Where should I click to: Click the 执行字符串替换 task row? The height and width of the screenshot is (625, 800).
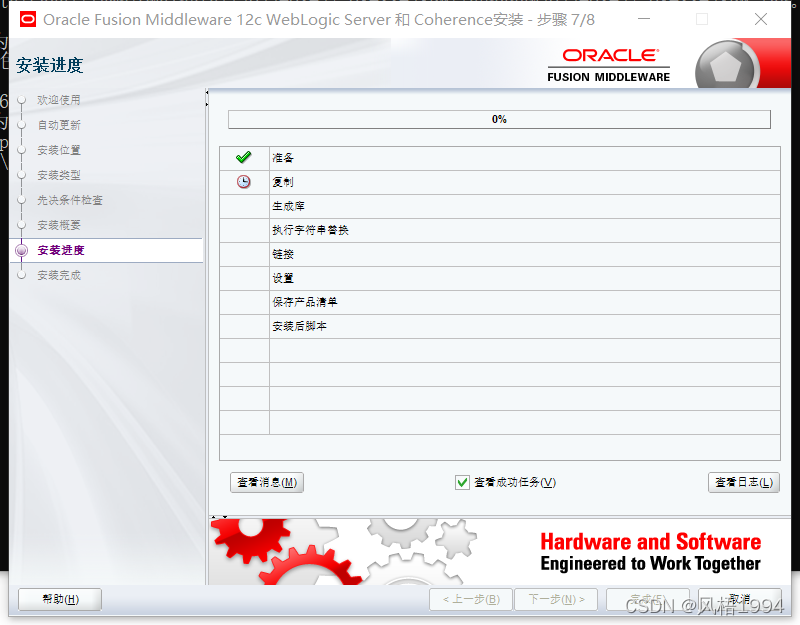point(499,230)
